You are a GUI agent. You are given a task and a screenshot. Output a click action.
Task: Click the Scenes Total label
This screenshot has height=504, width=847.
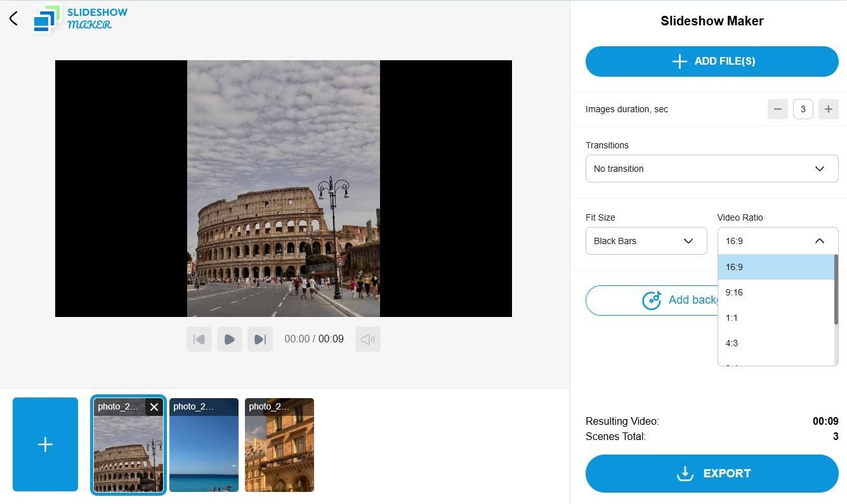(615, 437)
